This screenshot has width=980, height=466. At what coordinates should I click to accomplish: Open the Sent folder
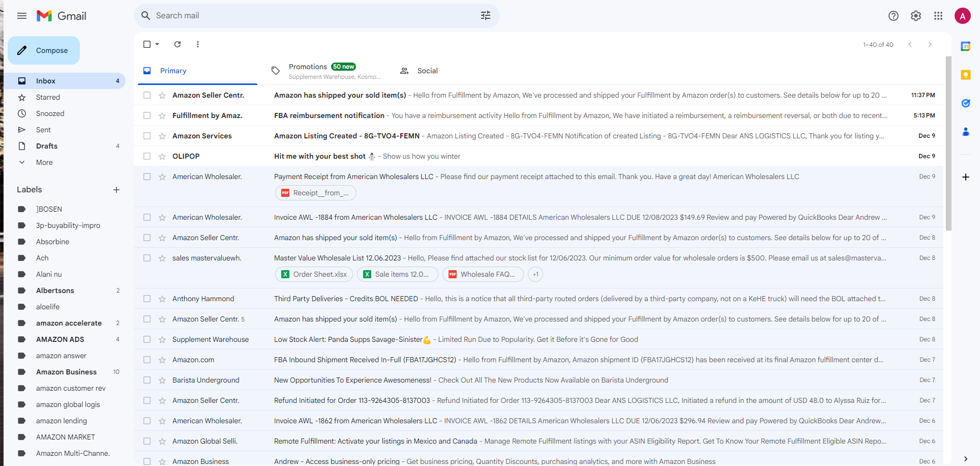tap(65, 130)
